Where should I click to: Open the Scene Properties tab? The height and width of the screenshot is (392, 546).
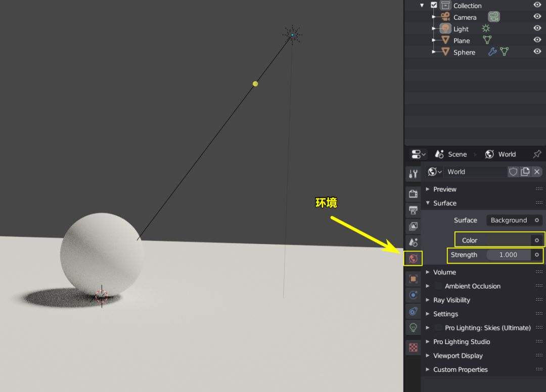(x=413, y=242)
